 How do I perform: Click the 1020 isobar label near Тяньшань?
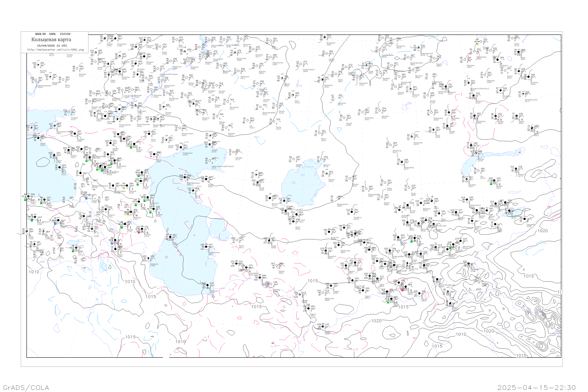pyautogui.click(x=542, y=231)
